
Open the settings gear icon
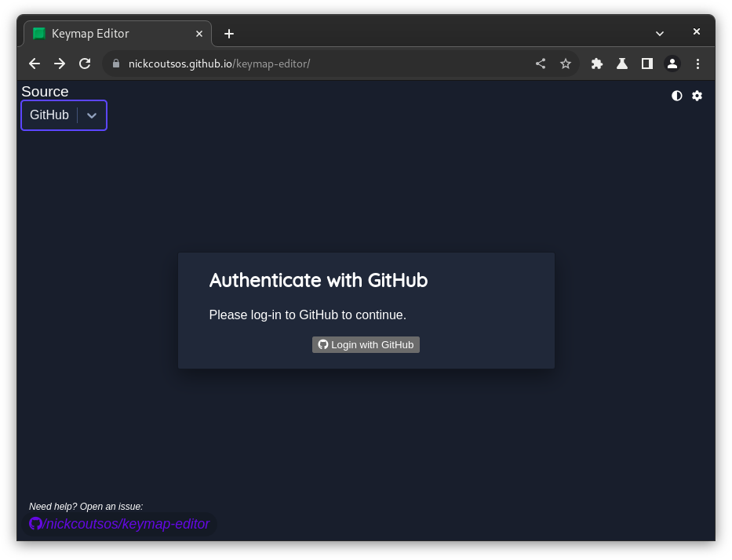pyautogui.click(x=697, y=96)
